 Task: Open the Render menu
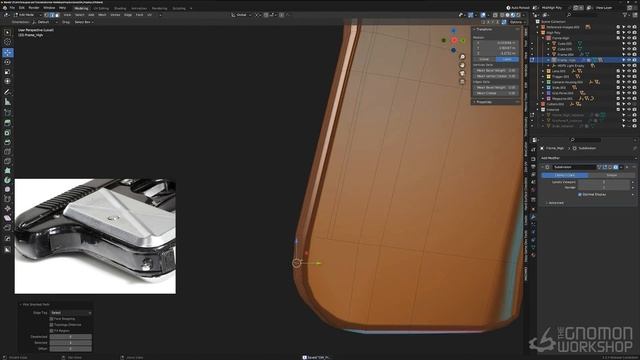pyautogui.click(x=34, y=8)
